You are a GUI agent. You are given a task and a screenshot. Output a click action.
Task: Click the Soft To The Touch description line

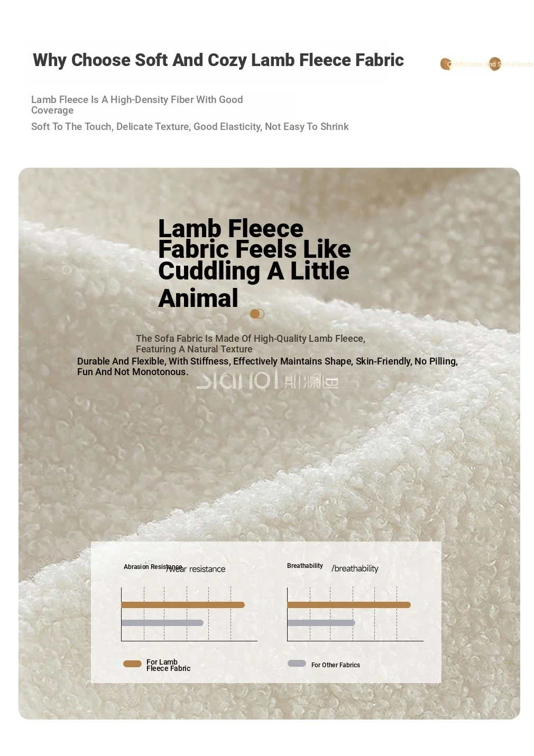tap(190, 127)
